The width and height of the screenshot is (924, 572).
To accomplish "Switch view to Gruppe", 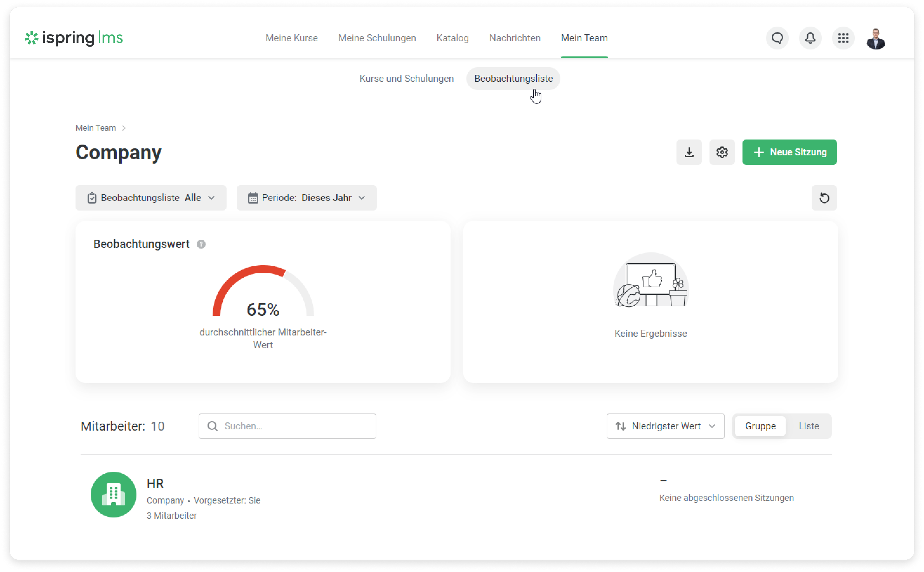I will (x=760, y=426).
